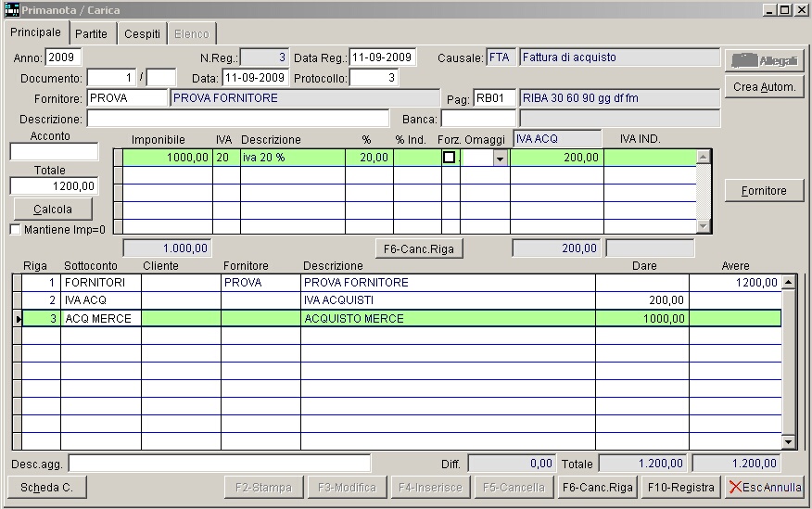Focus the Totale field showing 1200,00

coord(54,185)
